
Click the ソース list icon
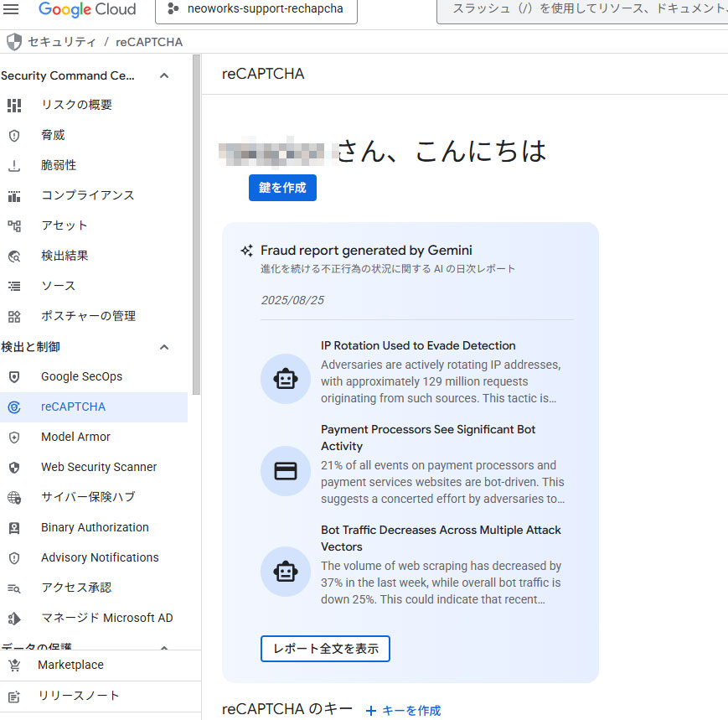click(x=14, y=287)
